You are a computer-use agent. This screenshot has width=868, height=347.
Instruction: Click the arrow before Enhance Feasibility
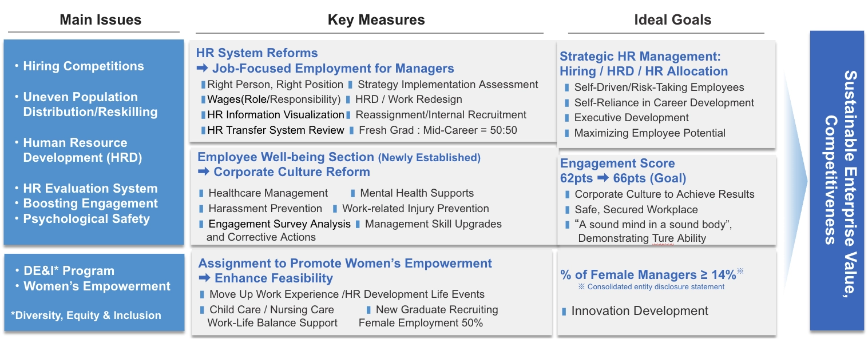(205, 278)
